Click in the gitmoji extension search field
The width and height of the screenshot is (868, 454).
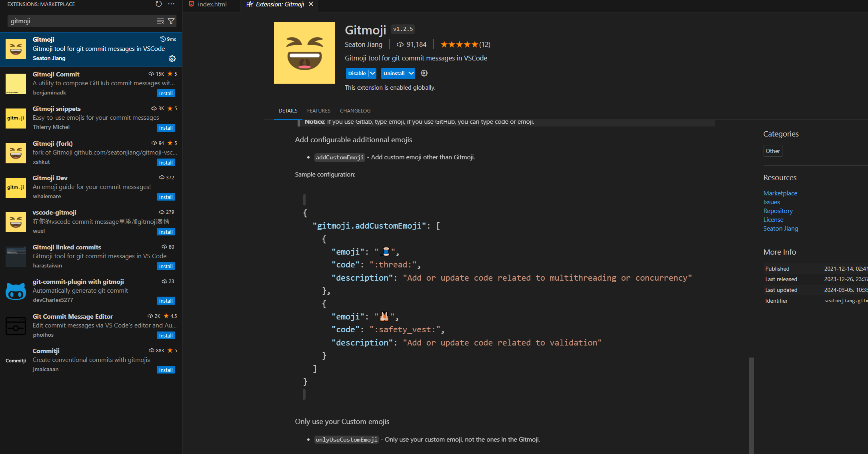pyautogui.click(x=80, y=21)
